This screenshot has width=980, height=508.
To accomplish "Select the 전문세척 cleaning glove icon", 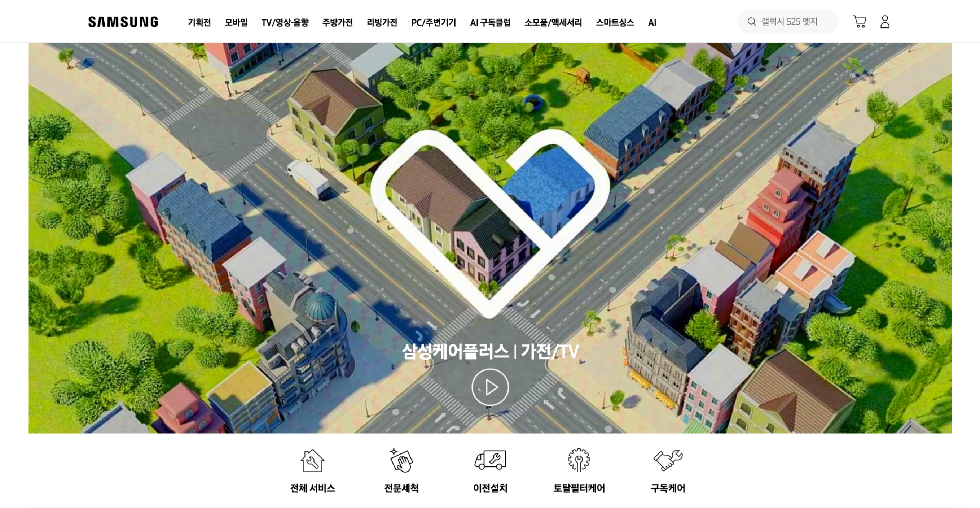I will [x=401, y=460].
